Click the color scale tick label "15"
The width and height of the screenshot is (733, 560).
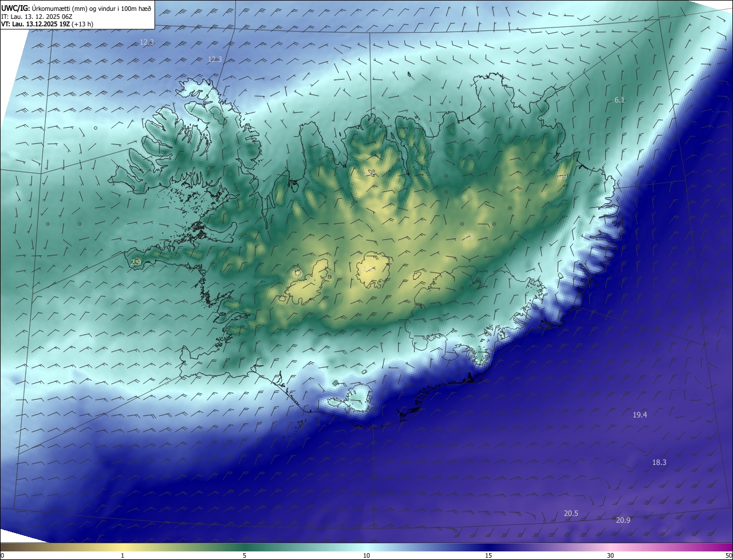tap(488, 556)
